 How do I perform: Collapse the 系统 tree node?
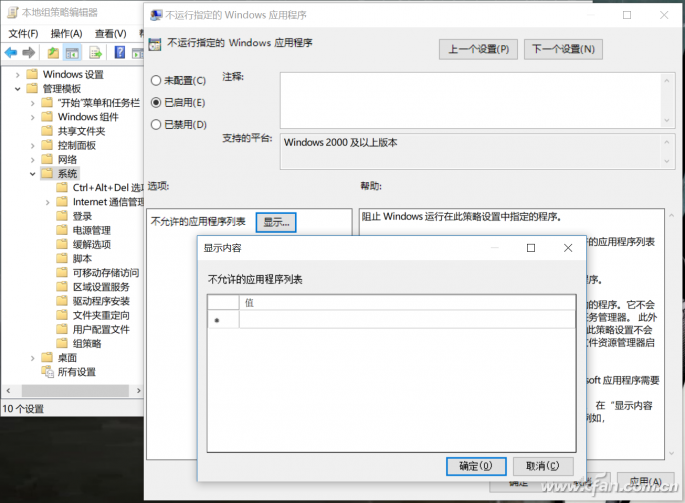coord(32,174)
